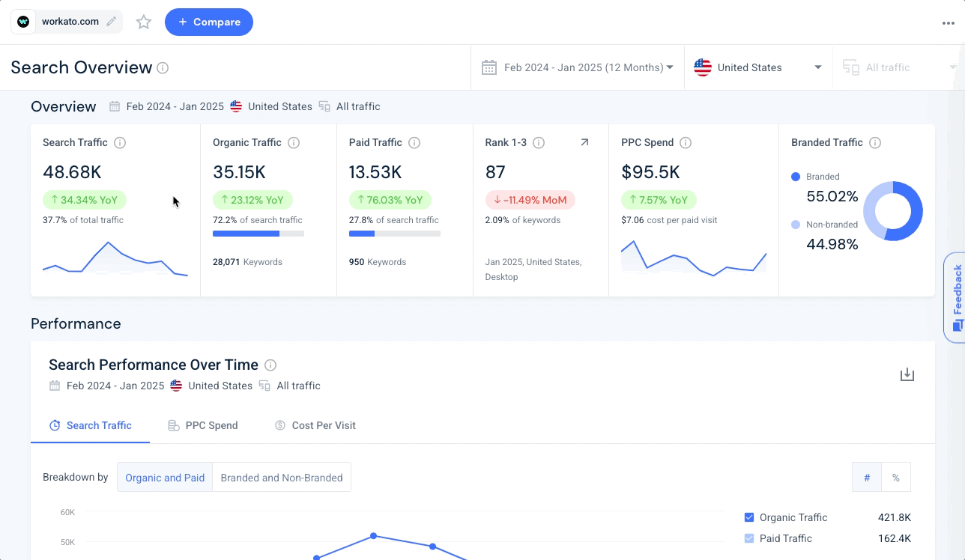Open the United States country dropdown
Image resolution: width=965 pixels, height=560 pixels.
click(x=758, y=67)
